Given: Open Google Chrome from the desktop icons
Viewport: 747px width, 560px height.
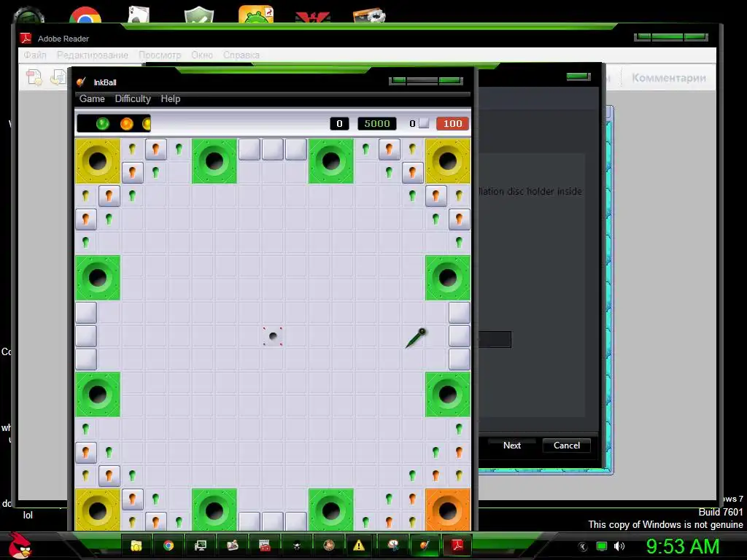Looking at the screenshot, I should 85,15.
